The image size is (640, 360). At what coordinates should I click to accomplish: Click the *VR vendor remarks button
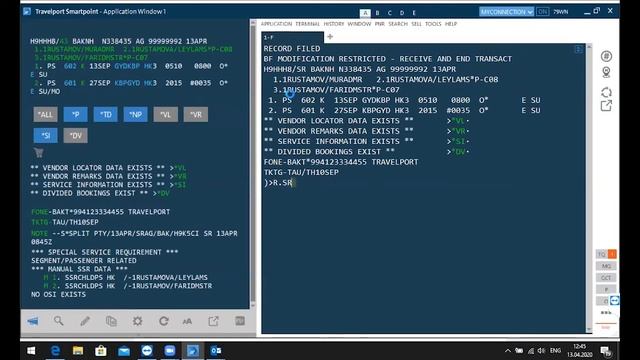[196, 115]
